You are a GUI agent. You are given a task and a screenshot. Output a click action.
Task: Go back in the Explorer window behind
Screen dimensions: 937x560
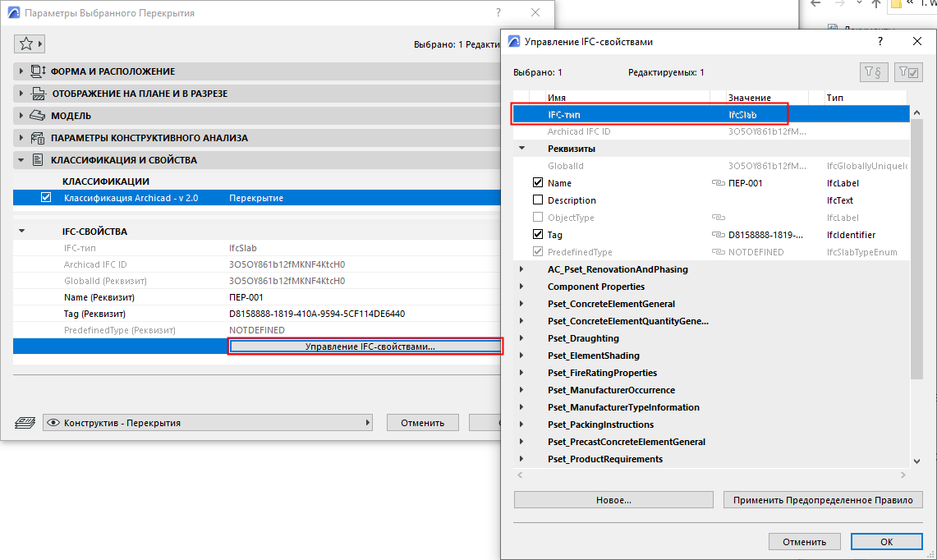(815, 3)
